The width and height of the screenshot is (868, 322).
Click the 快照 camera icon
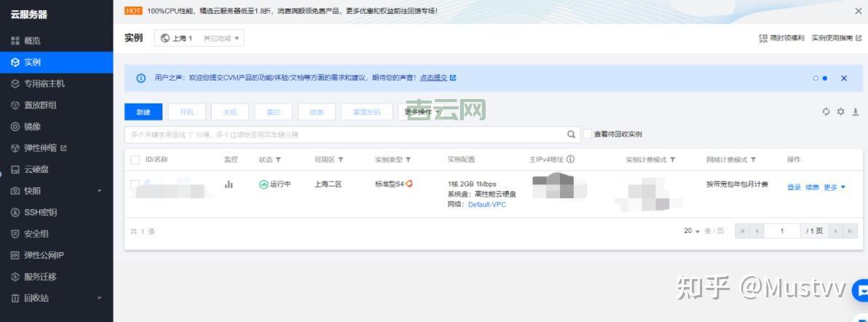pyautogui.click(x=15, y=191)
